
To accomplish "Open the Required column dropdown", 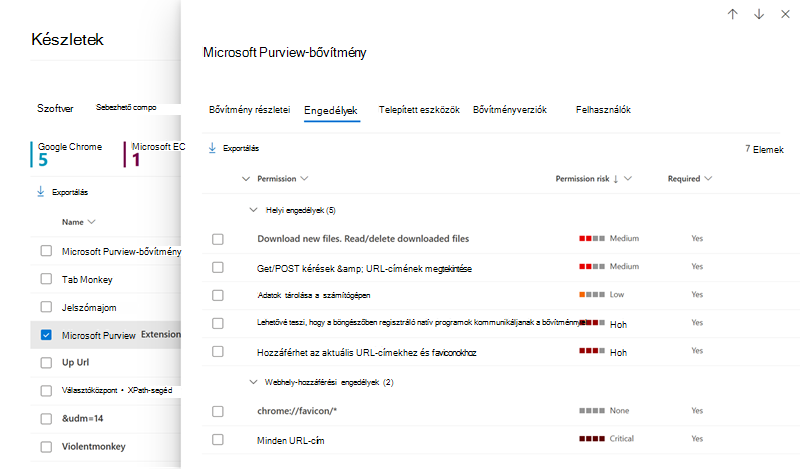I will tap(708, 179).
